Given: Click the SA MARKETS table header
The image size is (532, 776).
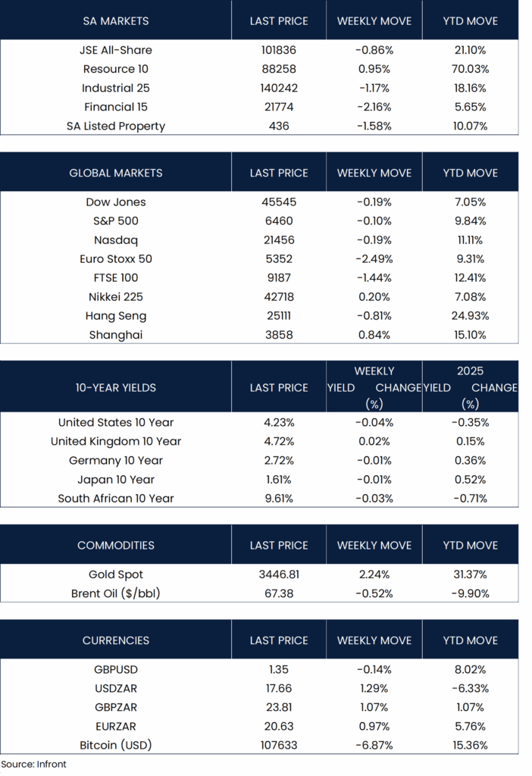Looking at the screenshot, I should (115, 21).
